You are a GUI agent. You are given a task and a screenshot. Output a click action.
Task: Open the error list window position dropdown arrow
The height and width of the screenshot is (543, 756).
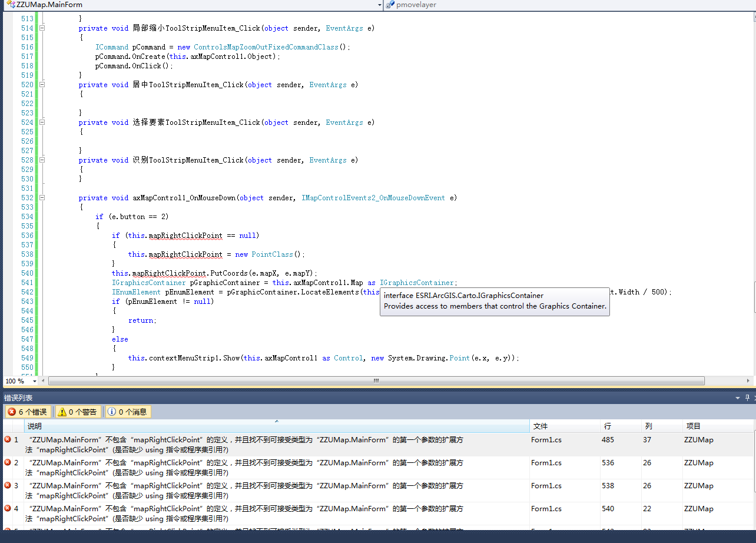738,398
